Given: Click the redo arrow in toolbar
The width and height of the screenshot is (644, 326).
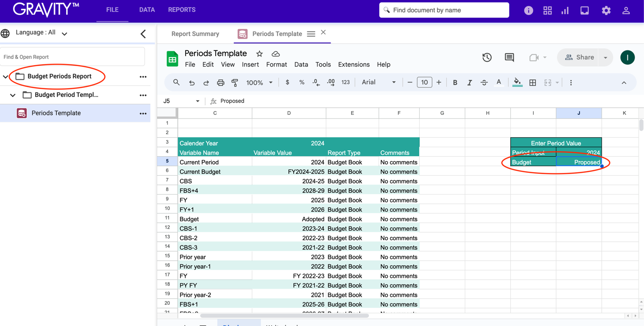Looking at the screenshot, I should pos(206,83).
